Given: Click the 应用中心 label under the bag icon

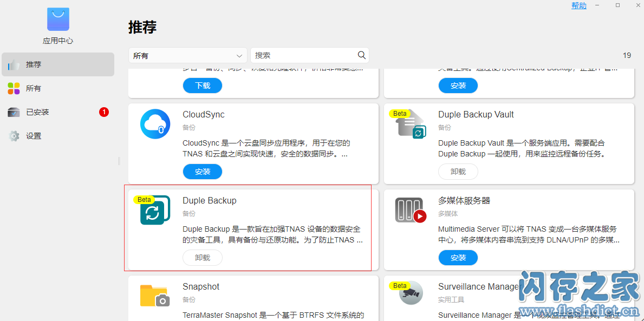Looking at the screenshot, I should 58,41.
